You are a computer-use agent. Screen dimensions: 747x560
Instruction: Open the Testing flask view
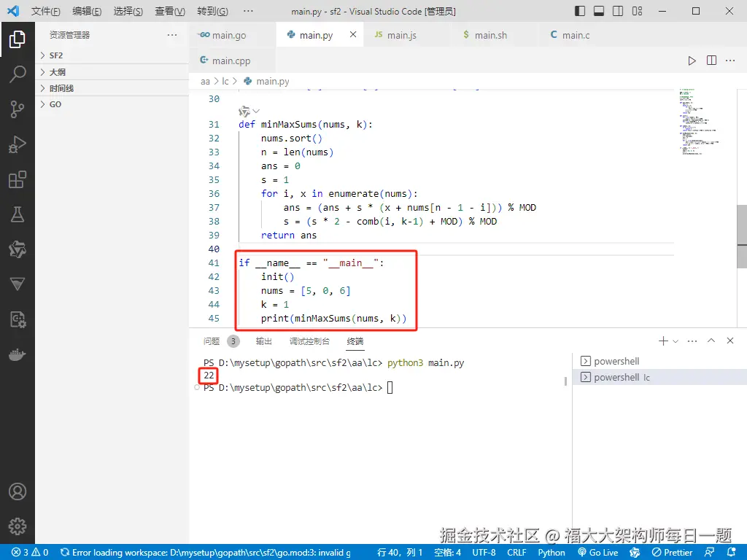tap(18, 214)
